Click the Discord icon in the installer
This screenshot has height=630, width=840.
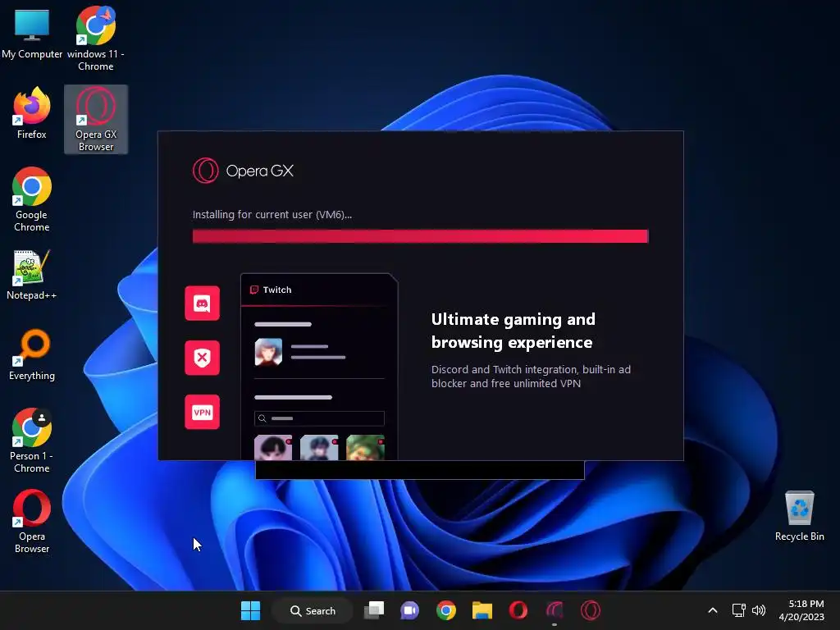pos(202,304)
